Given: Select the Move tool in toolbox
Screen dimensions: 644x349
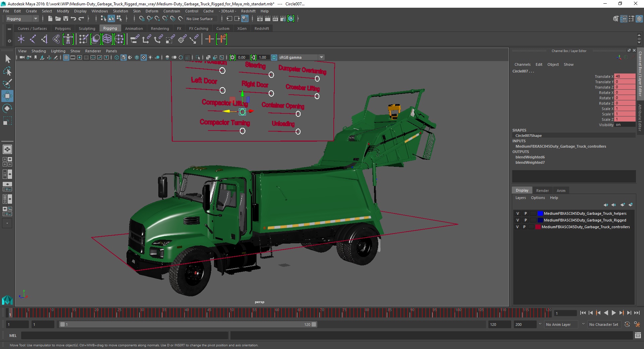Looking at the screenshot, I should 7,96.
